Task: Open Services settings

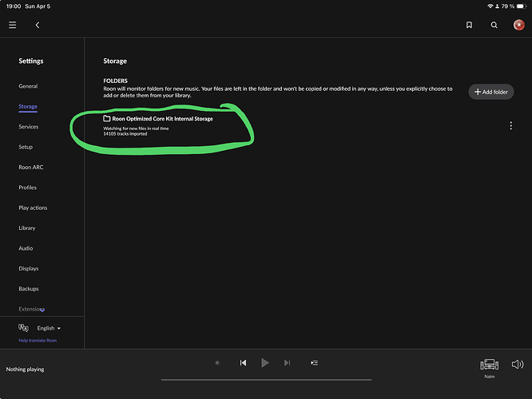Action: 29,127
